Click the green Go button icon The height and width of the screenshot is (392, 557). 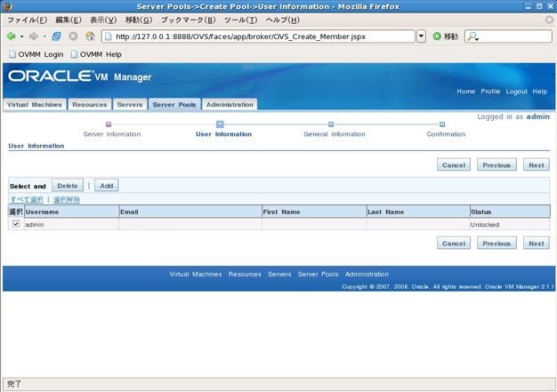click(x=437, y=36)
